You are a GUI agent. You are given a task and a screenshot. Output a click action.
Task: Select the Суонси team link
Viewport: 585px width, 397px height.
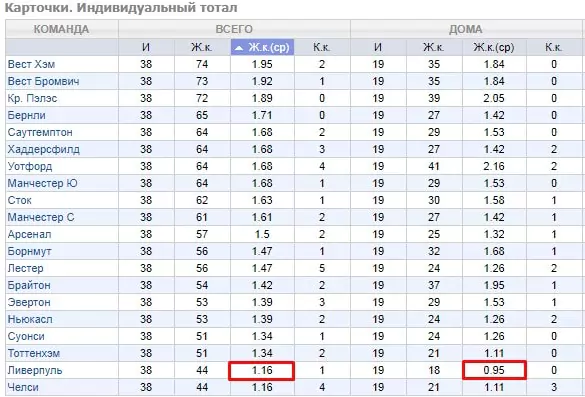(26, 336)
